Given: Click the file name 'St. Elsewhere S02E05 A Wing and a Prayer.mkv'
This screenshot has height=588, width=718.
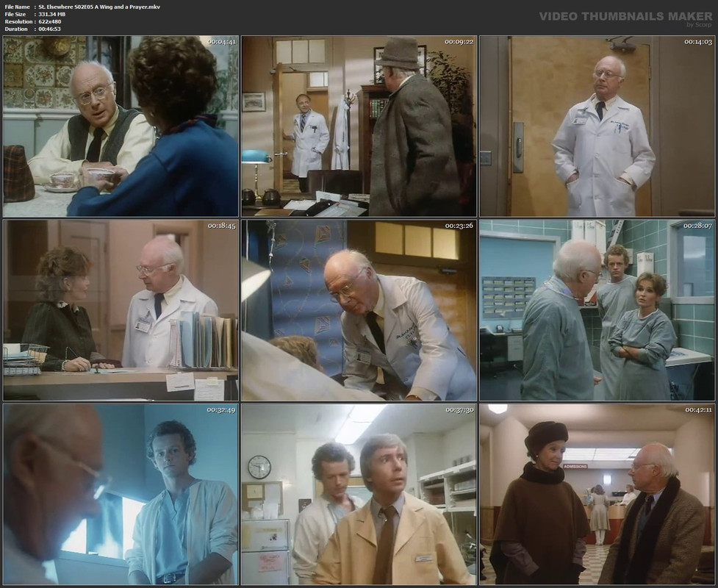Looking at the screenshot, I should click(99, 7).
